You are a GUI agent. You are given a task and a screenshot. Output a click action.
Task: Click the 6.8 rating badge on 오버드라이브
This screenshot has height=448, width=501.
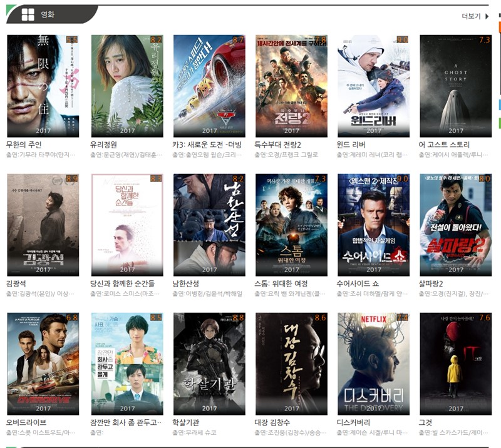click(72, 317)
